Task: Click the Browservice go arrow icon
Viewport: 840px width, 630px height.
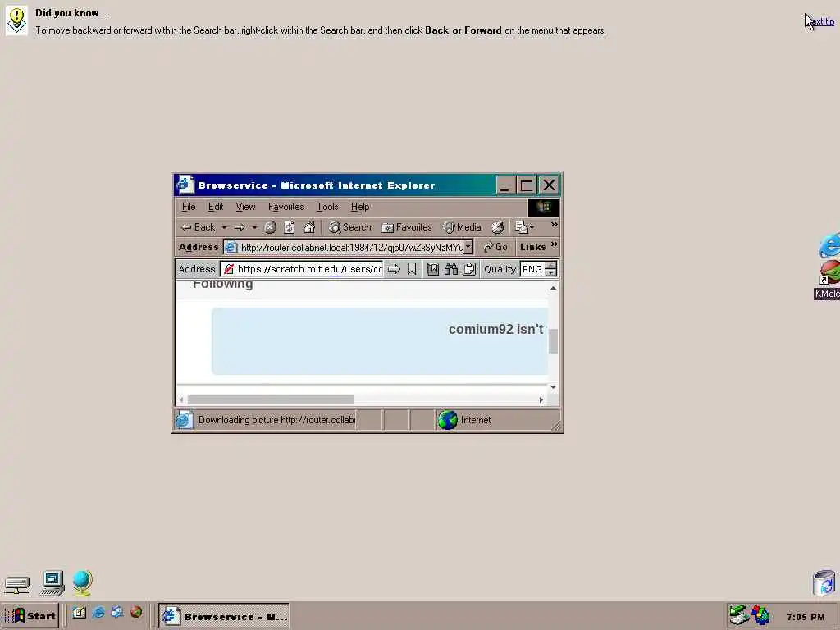Action: click(394, 269)
